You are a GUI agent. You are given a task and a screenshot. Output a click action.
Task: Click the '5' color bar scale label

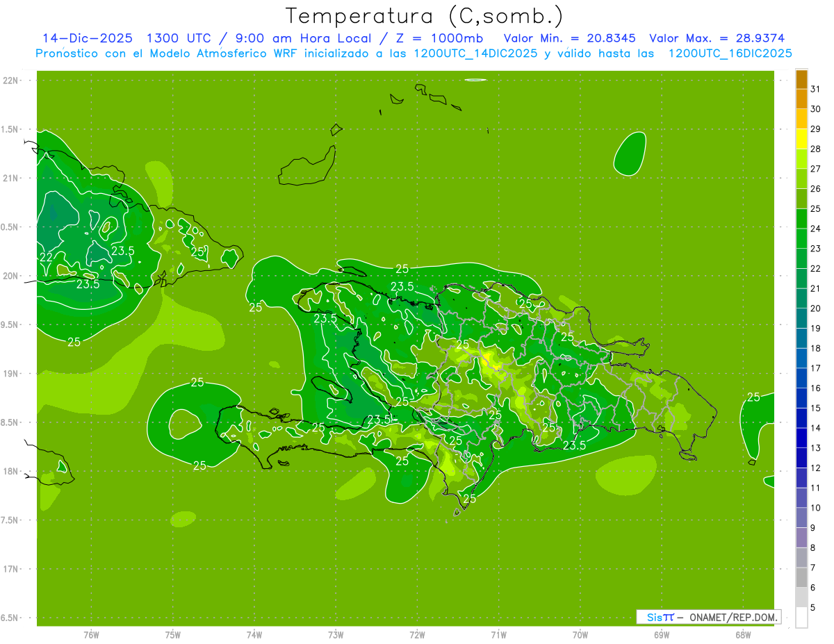813,608
